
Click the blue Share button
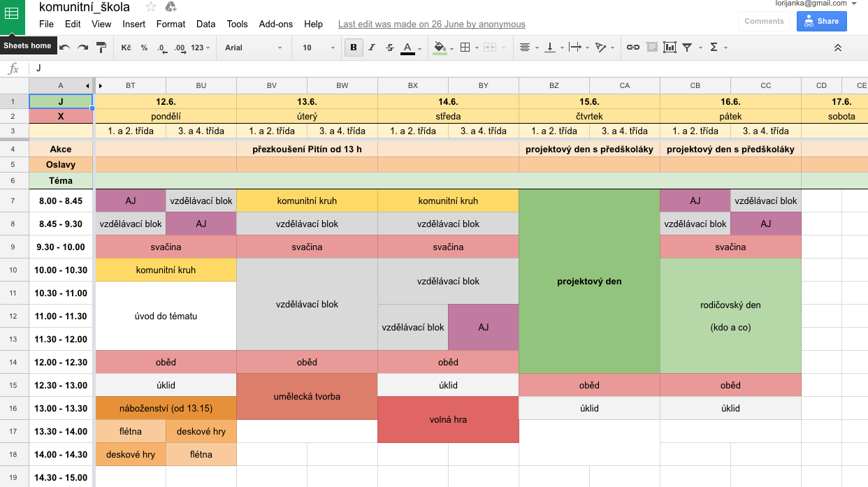click(x=821, y=21)
